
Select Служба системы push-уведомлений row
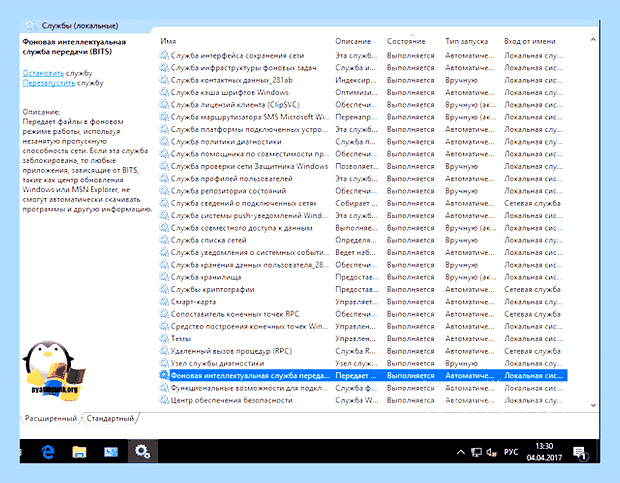[x=363, y=215]
